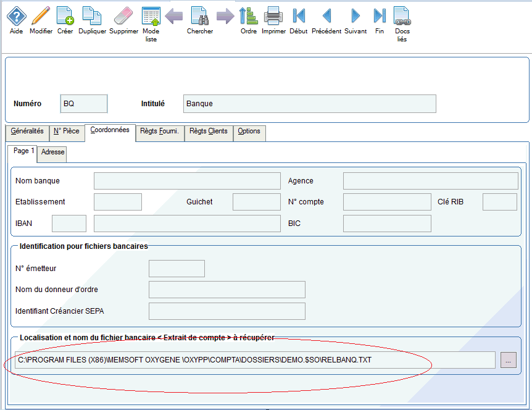Click the long IBAN number field

coord(187,224)
